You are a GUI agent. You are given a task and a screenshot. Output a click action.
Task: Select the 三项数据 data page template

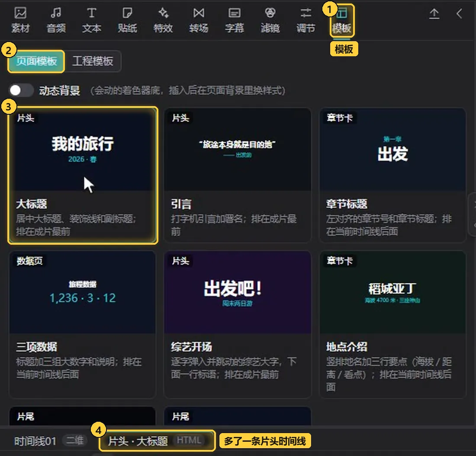(83, 324)
